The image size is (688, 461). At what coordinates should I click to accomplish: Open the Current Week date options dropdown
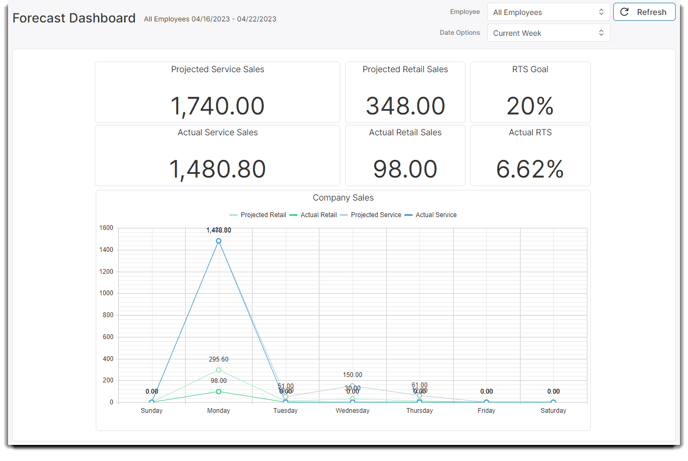point(548,33)
